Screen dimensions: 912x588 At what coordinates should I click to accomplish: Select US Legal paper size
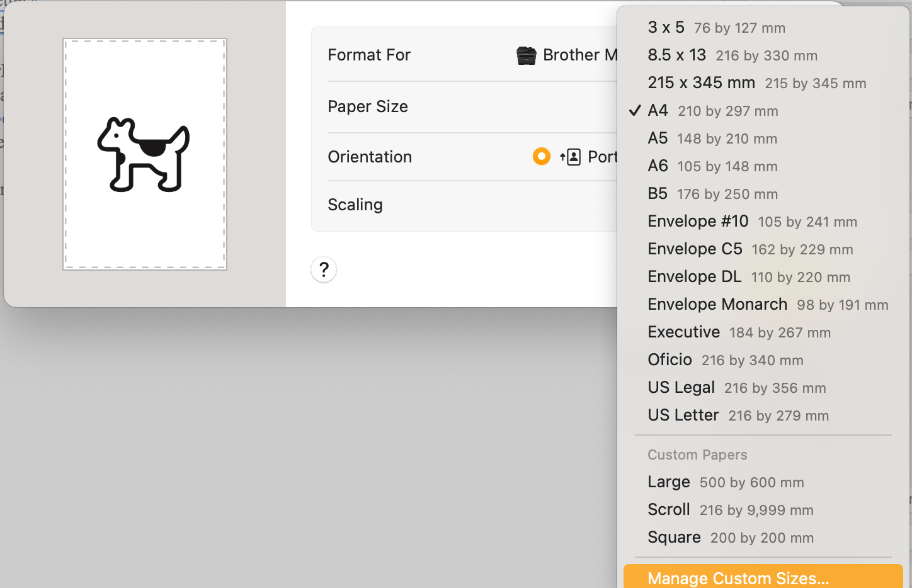[763, 388]
